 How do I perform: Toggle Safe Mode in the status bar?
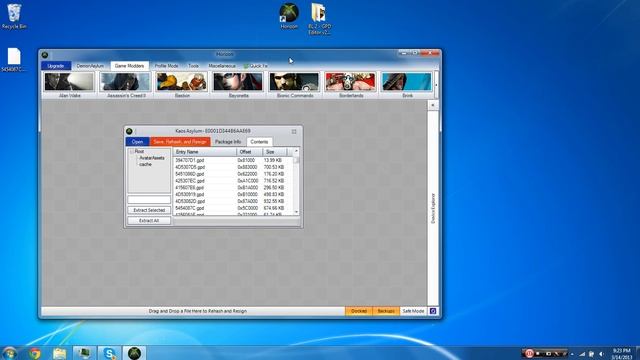pyautogui.click(x=413, y=311)
